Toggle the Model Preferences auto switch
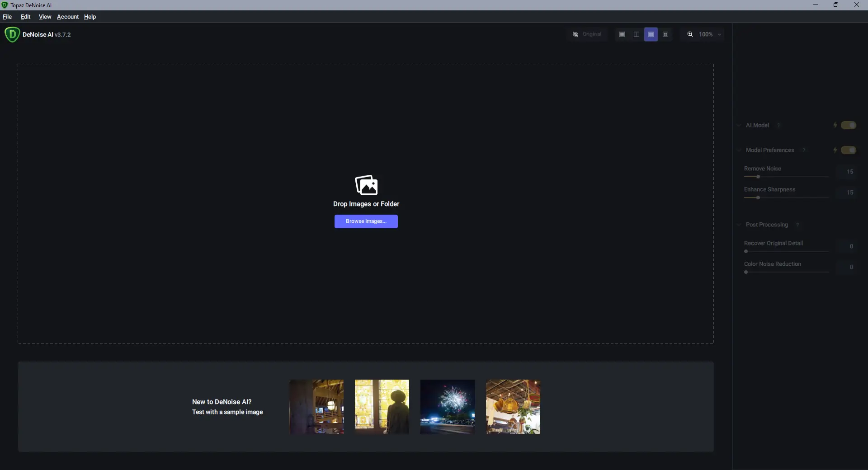Image resolution: width=868 pixels, height=470 pixels. (849, 150)
